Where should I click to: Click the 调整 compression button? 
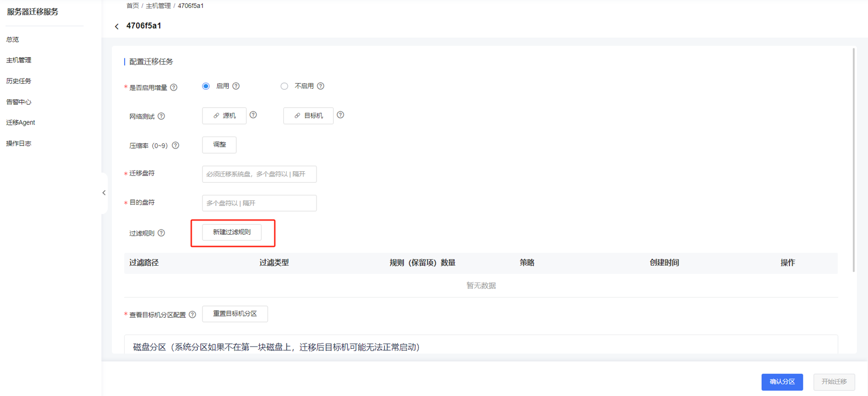(x=219, y=145)
